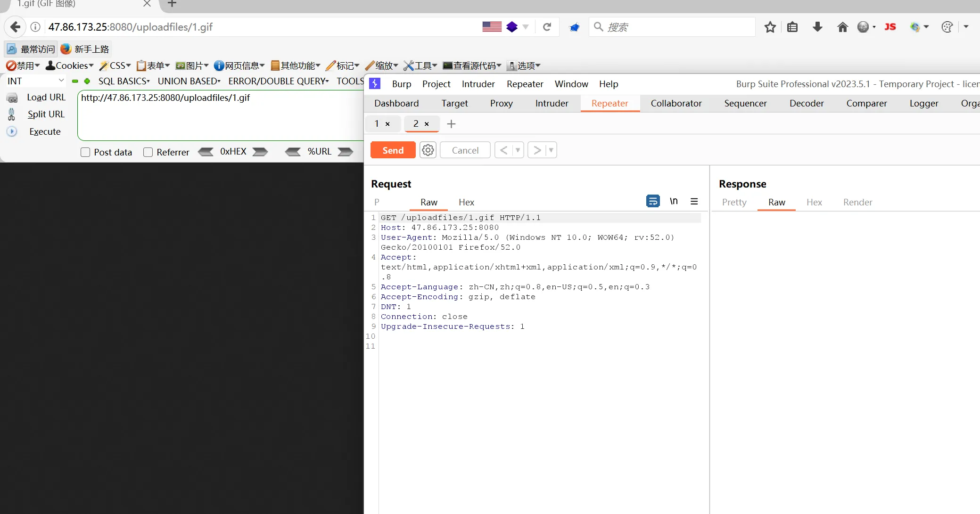Open Request panel hamburger menu icon
The image size is (980, 514).
click(694, 202)
